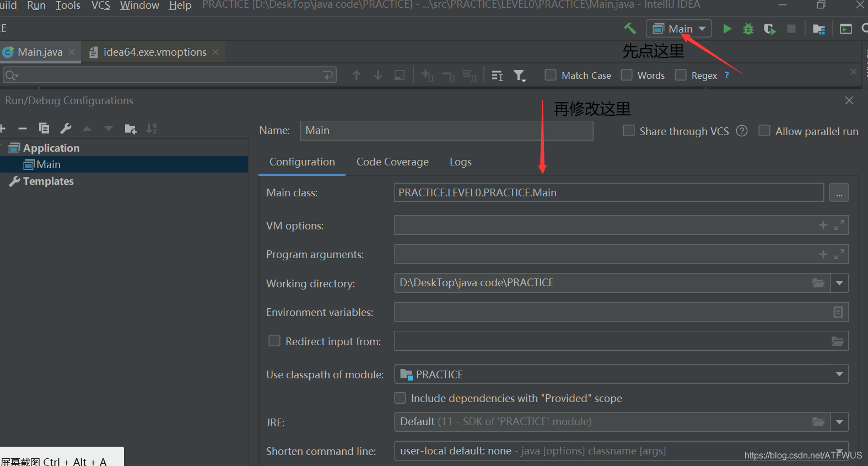Switch to idea64.exe.vmoptions tab
Viewport: 868px width, 466px height.
[154, 52]
